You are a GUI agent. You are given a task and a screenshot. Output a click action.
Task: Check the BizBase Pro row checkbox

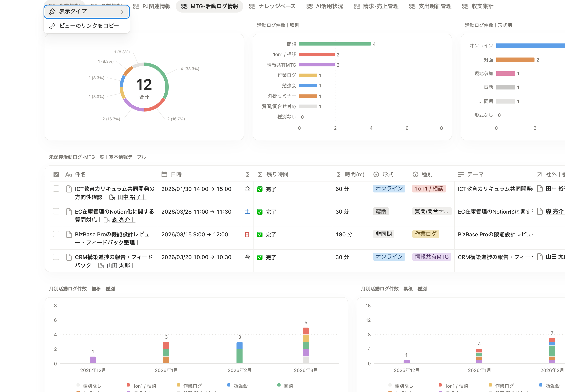click(x=56, y=234)
